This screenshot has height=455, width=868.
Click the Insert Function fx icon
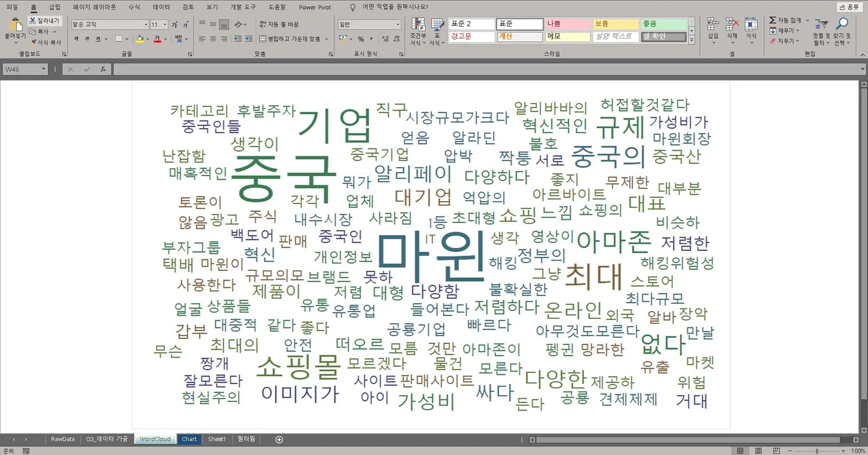click(x=103, y=69)
